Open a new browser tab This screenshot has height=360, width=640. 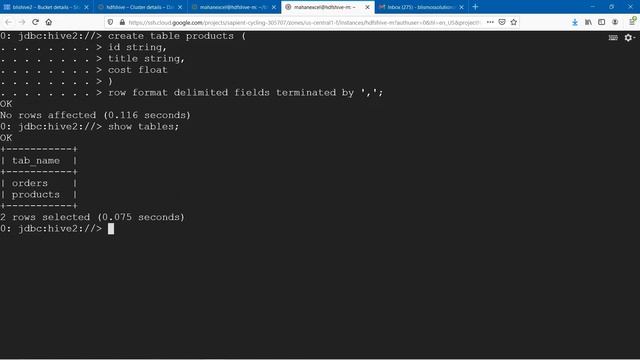[475, 7]
